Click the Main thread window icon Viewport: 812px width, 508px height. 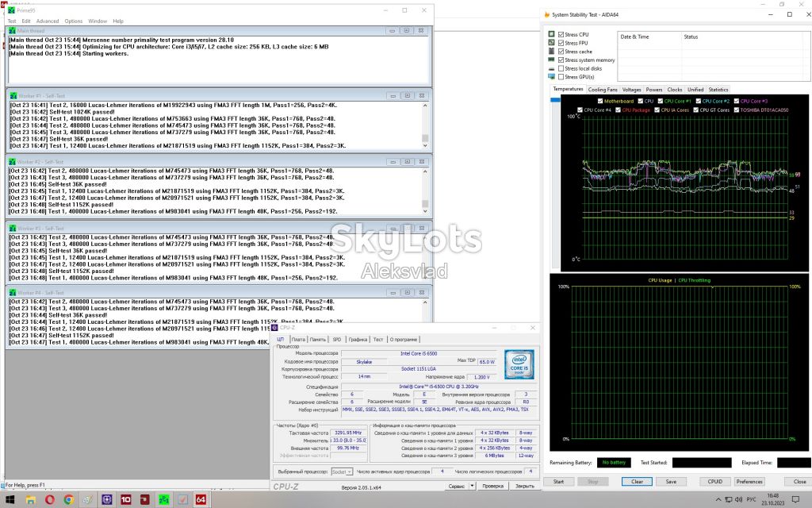pos(13,31)
